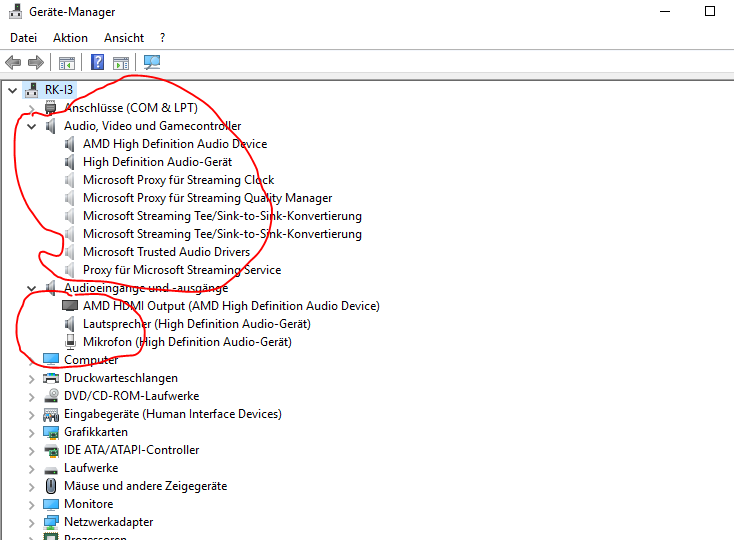Maximize the Geräte-Manager window
734x540 pixels.
tap(710, 11)
